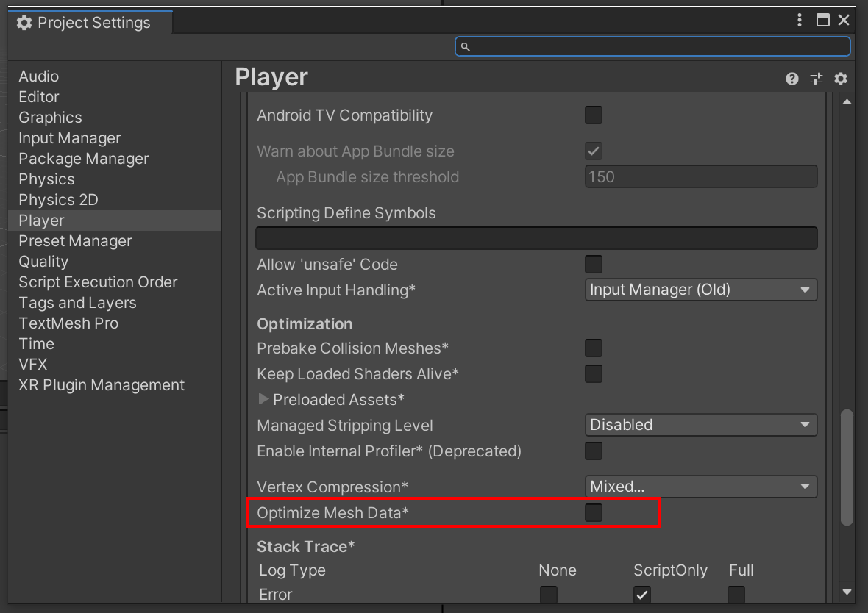Check Full stack trace for Error logs
The width and height of the screenshot is (868, 613).
point(736,595)
